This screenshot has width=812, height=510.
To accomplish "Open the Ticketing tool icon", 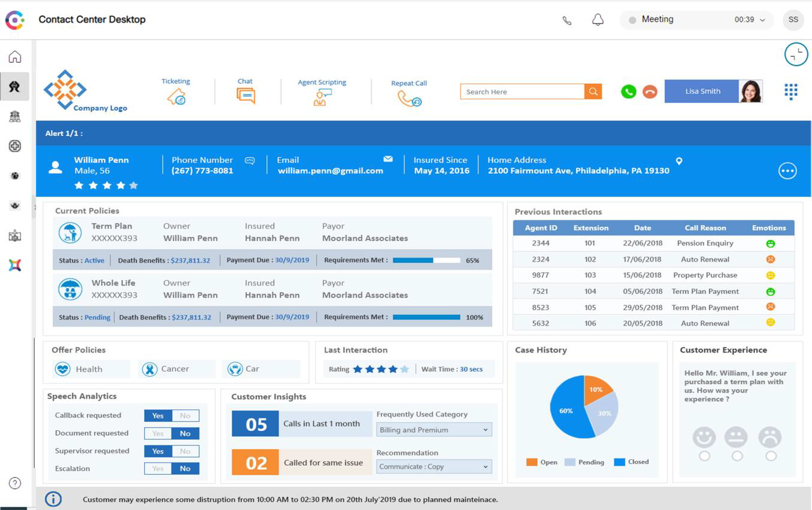I will coord(176,96).
